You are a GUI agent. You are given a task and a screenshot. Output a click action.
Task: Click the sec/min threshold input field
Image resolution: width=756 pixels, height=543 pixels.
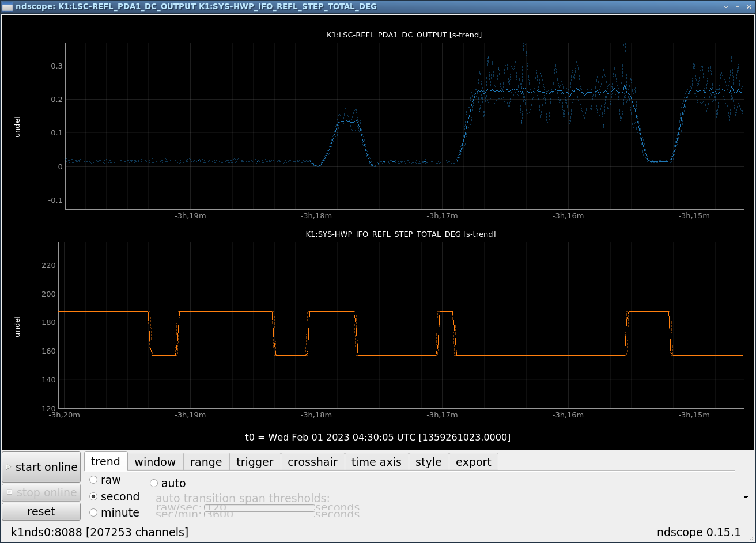pos(259,514)
